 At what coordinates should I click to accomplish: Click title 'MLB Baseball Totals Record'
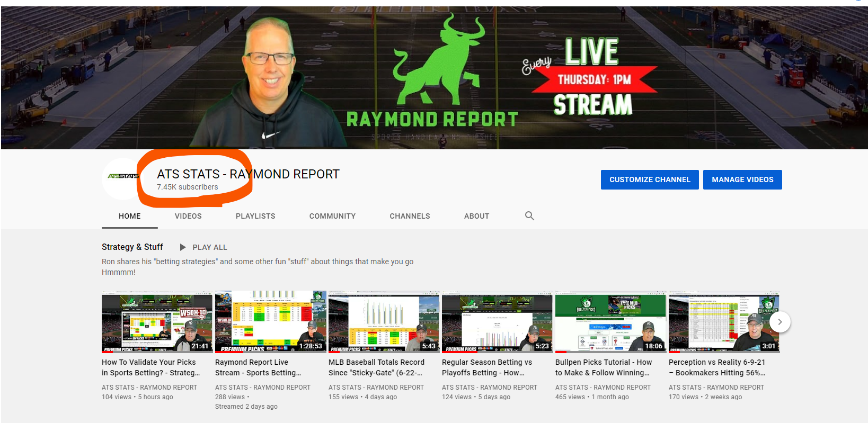click(376, 367)
